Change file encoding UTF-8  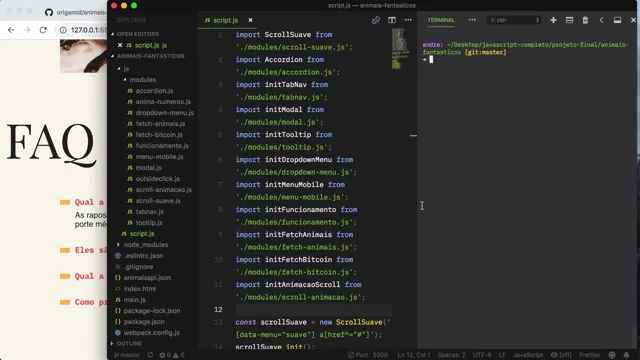(482, 355)
